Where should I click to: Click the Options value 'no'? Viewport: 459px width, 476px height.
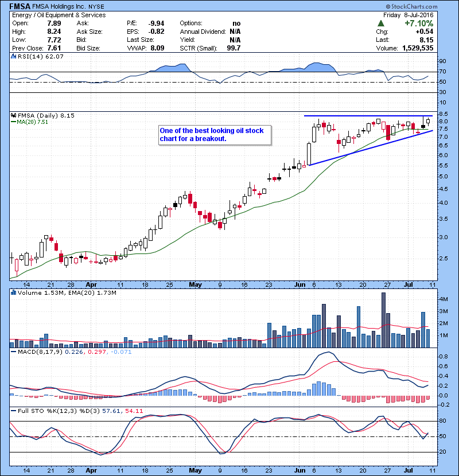(236, 24)
